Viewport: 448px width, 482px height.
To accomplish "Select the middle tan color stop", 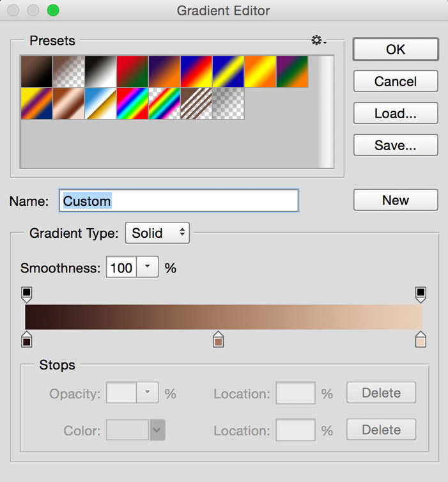I will pos(218,339).
